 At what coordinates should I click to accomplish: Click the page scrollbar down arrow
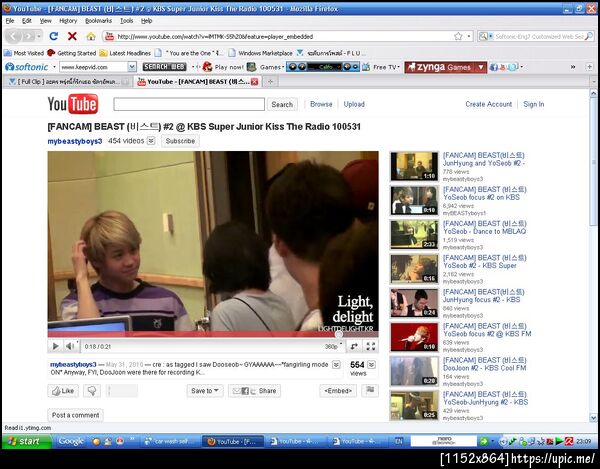pyautogui.click(x=593, y=418)
